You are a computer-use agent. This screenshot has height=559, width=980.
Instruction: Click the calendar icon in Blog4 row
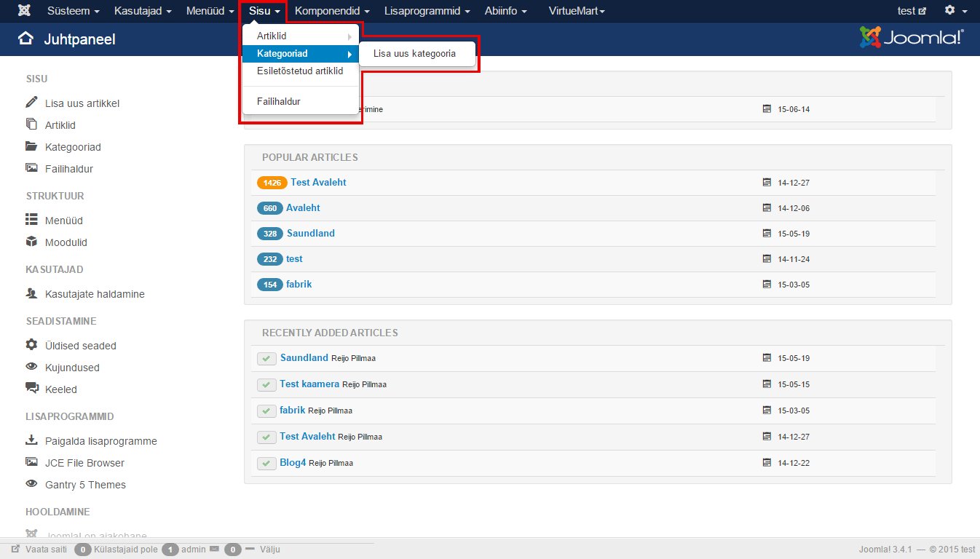[x=767, y=462]
